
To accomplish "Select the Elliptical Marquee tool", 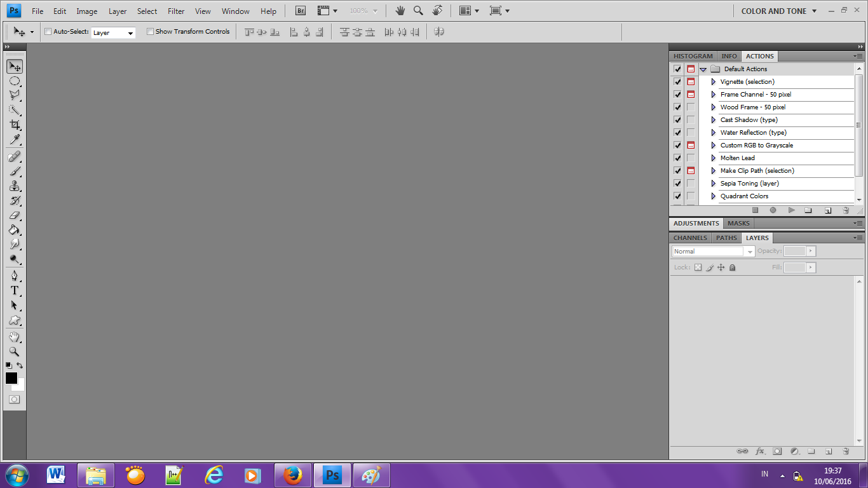I will click(x=15, y=81).
